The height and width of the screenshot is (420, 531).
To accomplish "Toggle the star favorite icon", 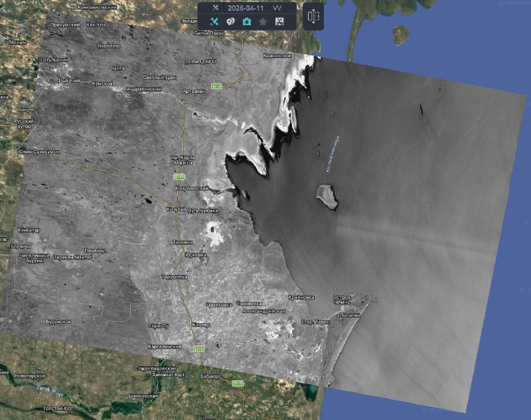I will (x=263, y=21).
